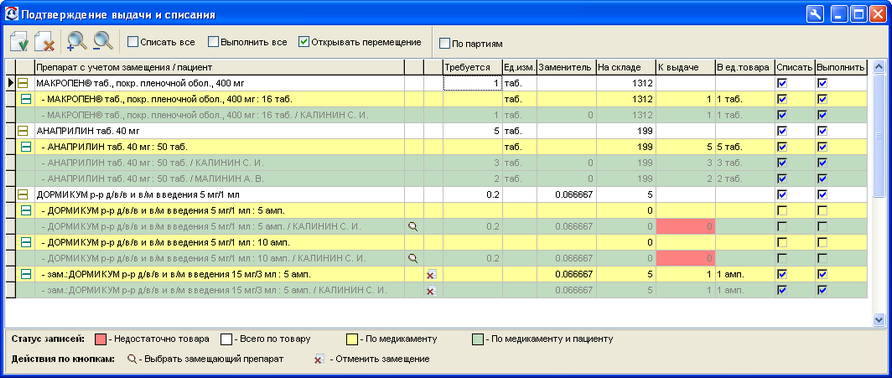Collapse the ДОРМИКУМ р-р 5 мг/1 мл group
This screenshot has height=378, width=892.
(x=23, y=195)
